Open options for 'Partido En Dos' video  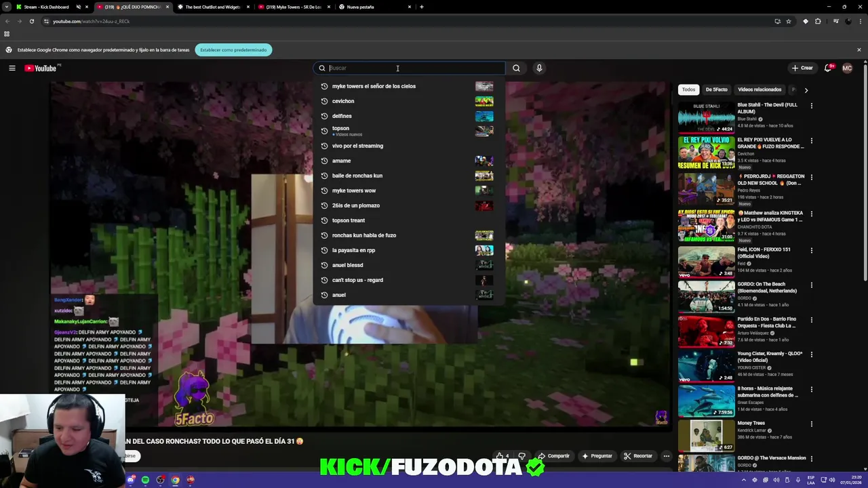tap(811, 320)
